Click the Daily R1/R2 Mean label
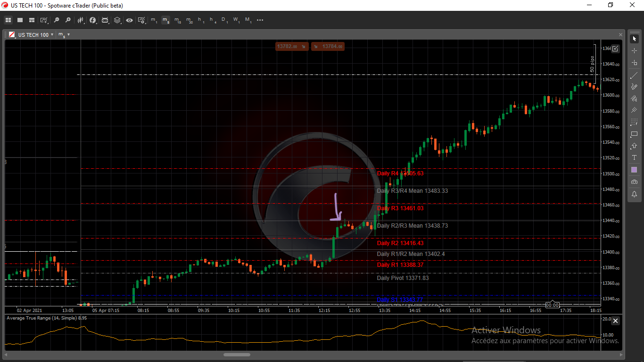Screen dimensions: 644x362 tap(411, 254)
